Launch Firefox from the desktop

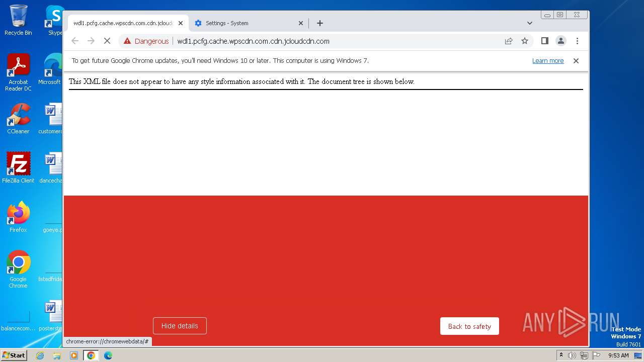click(18, 217)
